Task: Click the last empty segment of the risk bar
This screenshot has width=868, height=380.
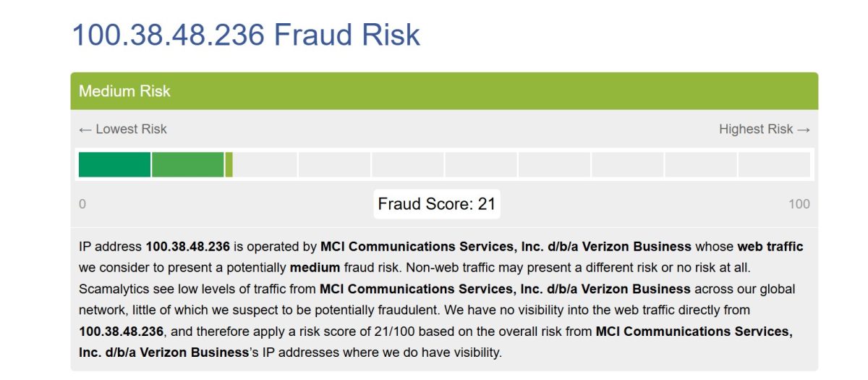Action: click(x=773, y=165)
